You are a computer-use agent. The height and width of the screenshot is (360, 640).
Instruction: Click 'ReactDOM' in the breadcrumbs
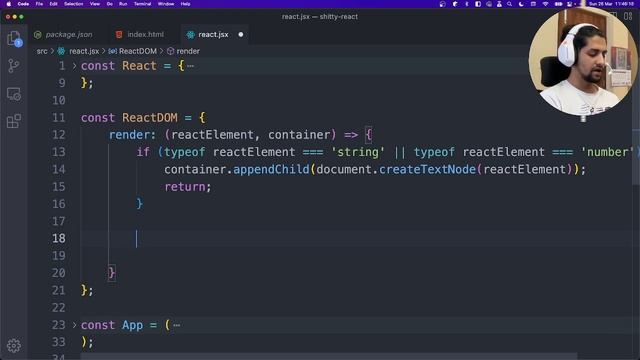click(138, 51)
